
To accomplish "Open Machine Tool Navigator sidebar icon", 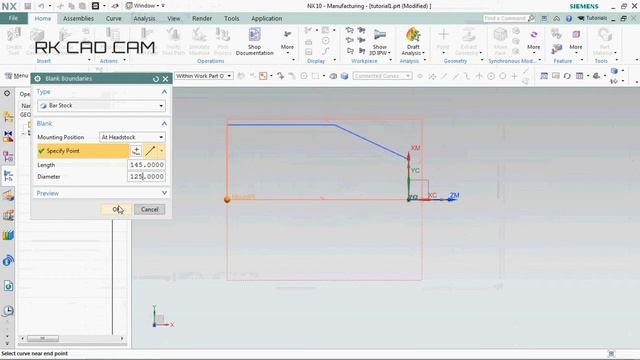I will point(8,196).
